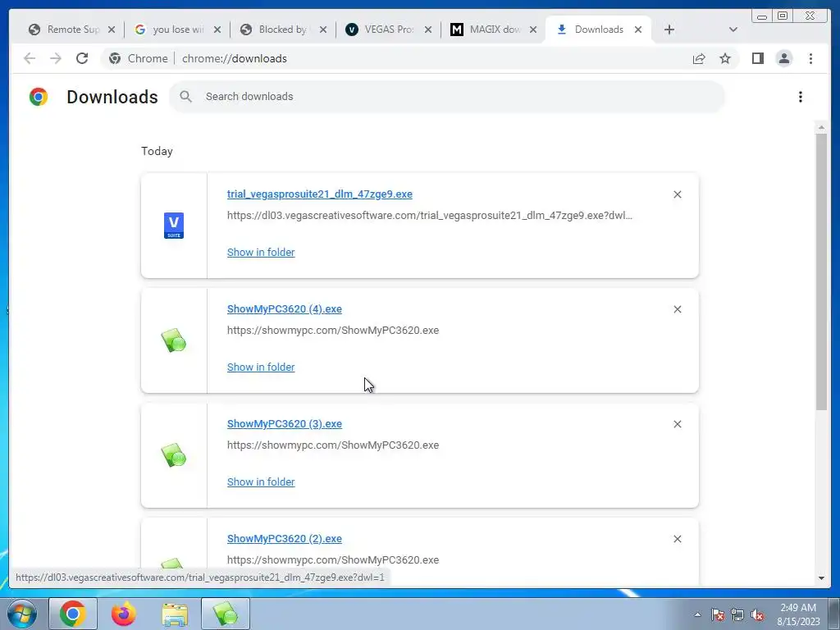Close the 'you lose wi' Google tab

pos(217,30)
